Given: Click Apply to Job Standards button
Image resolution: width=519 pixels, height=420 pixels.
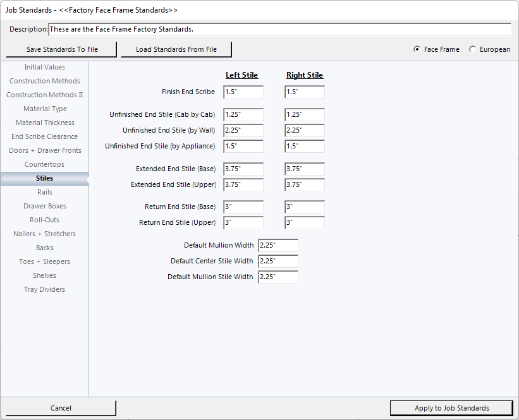Looking at the screenshot, I should [451, 408].
